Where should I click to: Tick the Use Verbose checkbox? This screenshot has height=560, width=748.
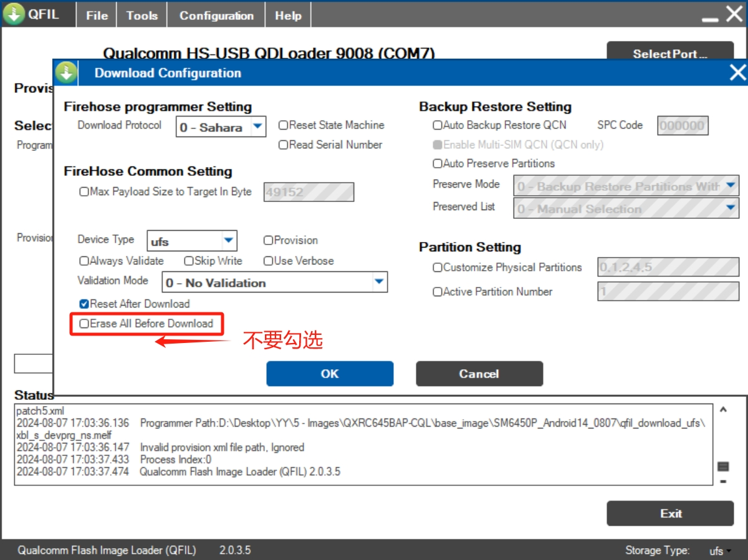tap(269, 261)
